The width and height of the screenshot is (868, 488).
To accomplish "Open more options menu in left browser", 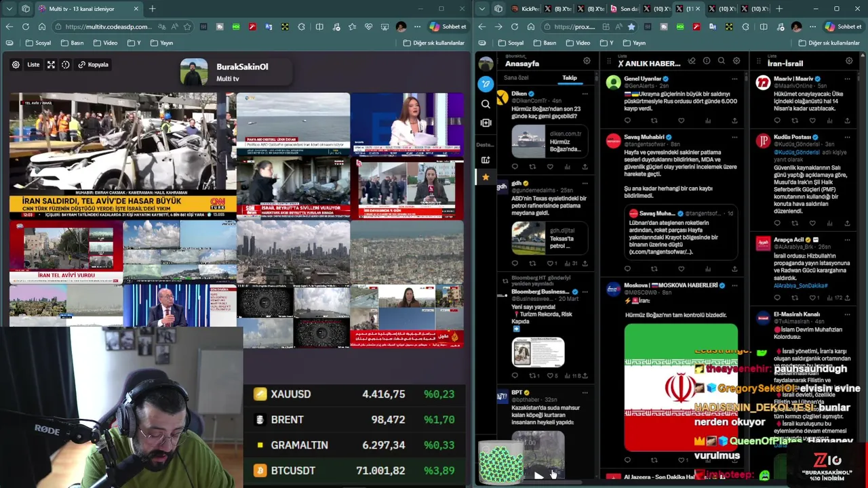I will tap(417, 26).
